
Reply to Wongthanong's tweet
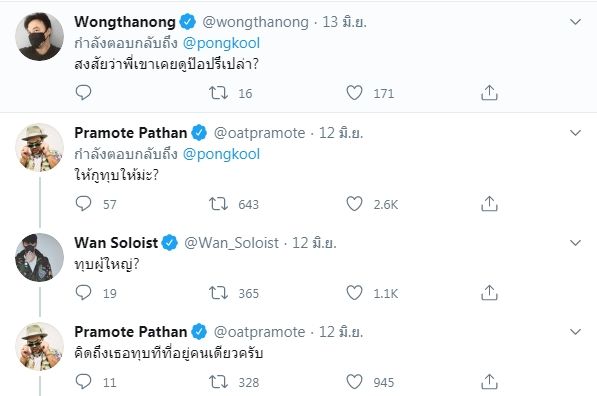coord(83,93)
